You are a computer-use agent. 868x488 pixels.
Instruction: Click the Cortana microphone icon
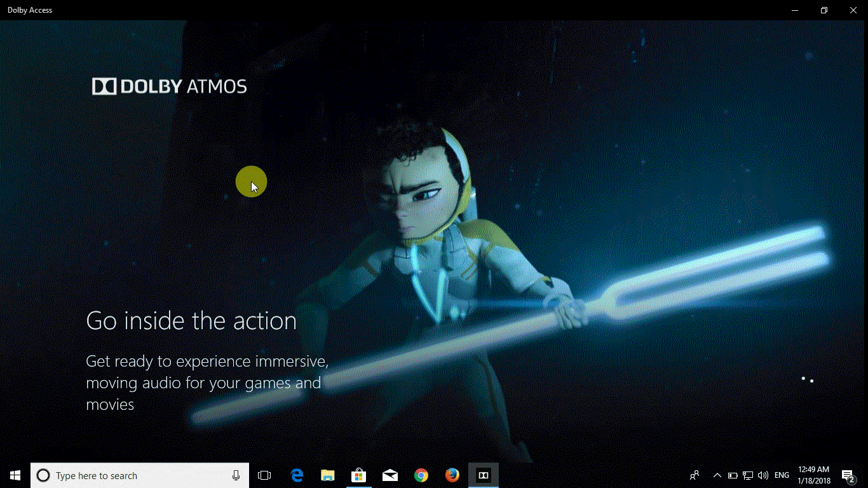(236, 475)
